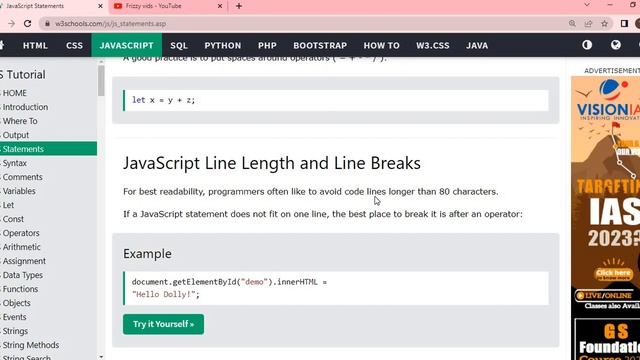This screenshot has width=640, height=360.
Task: Open the JAVA tutorial in navbar
Action: pyautogui.click(x=477, y=45)
